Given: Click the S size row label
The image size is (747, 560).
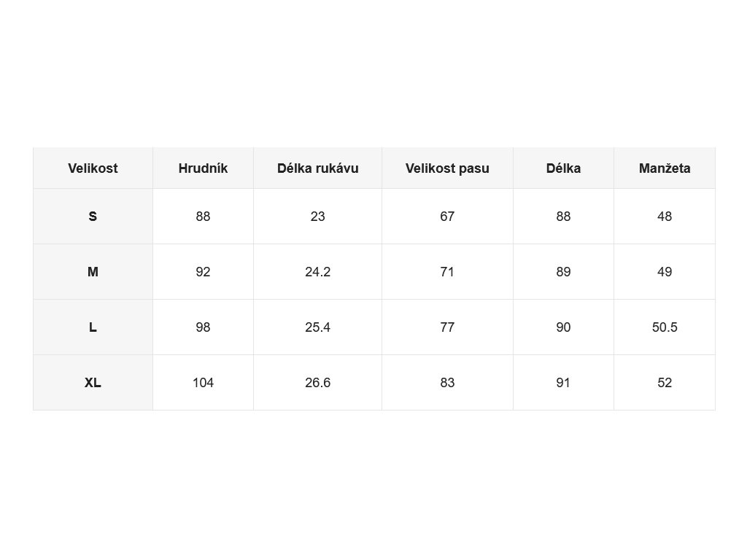Looking at the screenshot, I should [93, 217].
